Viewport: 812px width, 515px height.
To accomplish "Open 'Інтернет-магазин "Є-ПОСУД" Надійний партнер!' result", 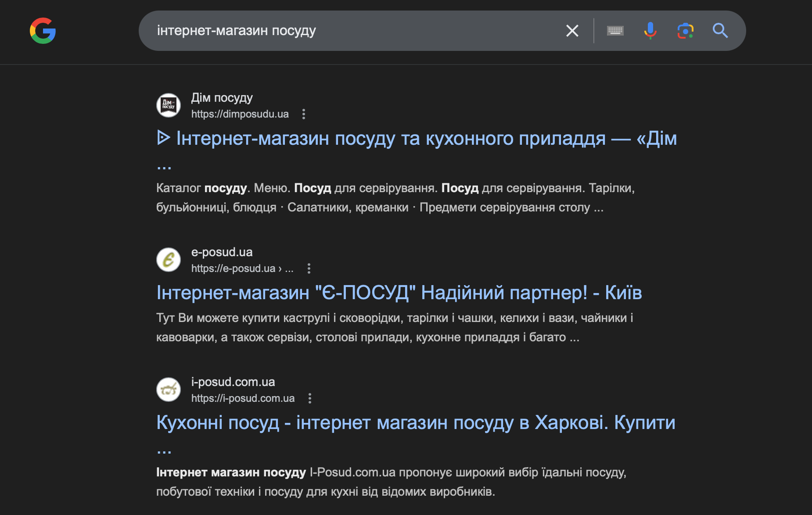I will pyautogui.click(x=399, y=293).
